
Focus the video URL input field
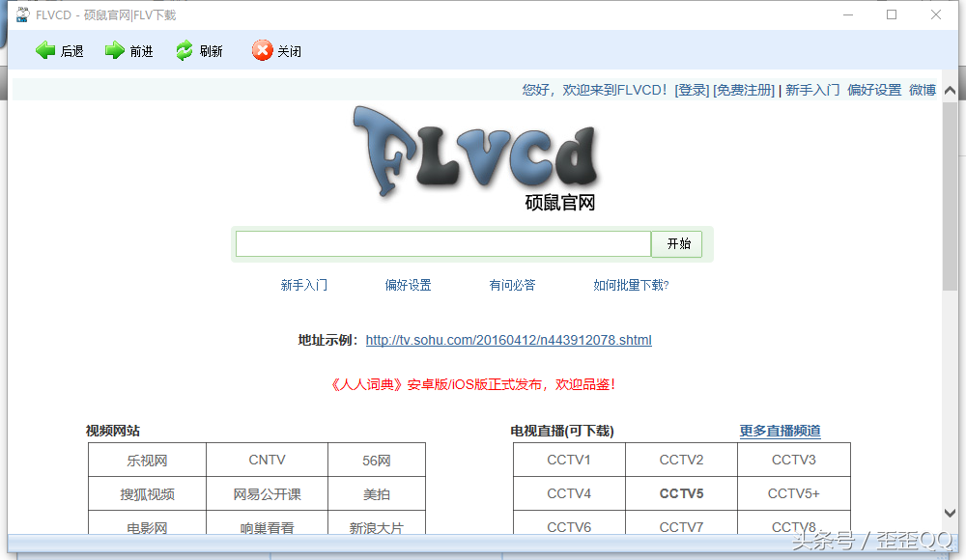coord(443,244)
